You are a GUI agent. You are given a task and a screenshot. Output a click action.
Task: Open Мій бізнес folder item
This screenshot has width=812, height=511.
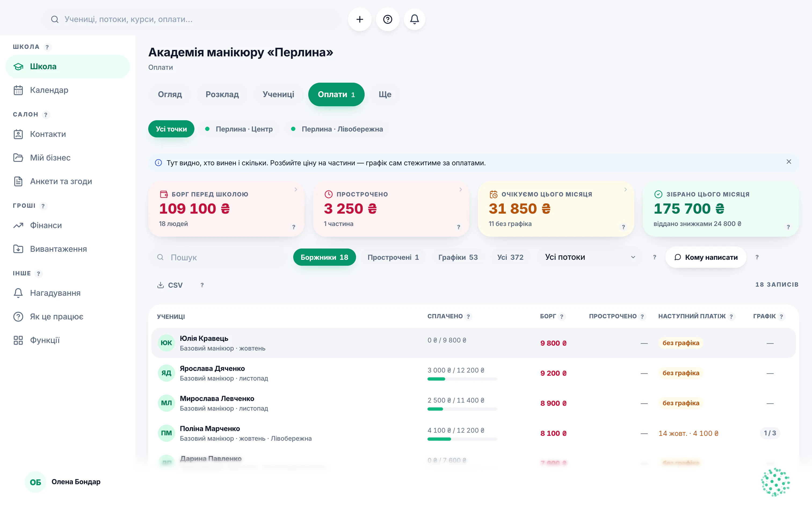[67, 158]
